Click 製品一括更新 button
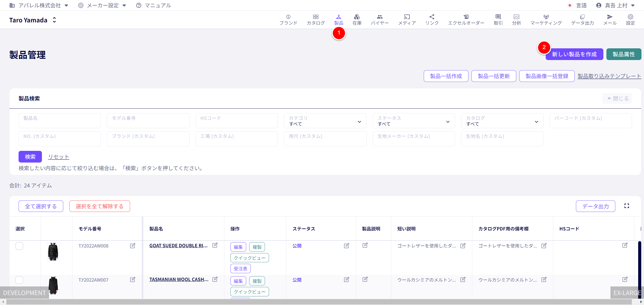The image size is (644, 305). tap(494, 76)
